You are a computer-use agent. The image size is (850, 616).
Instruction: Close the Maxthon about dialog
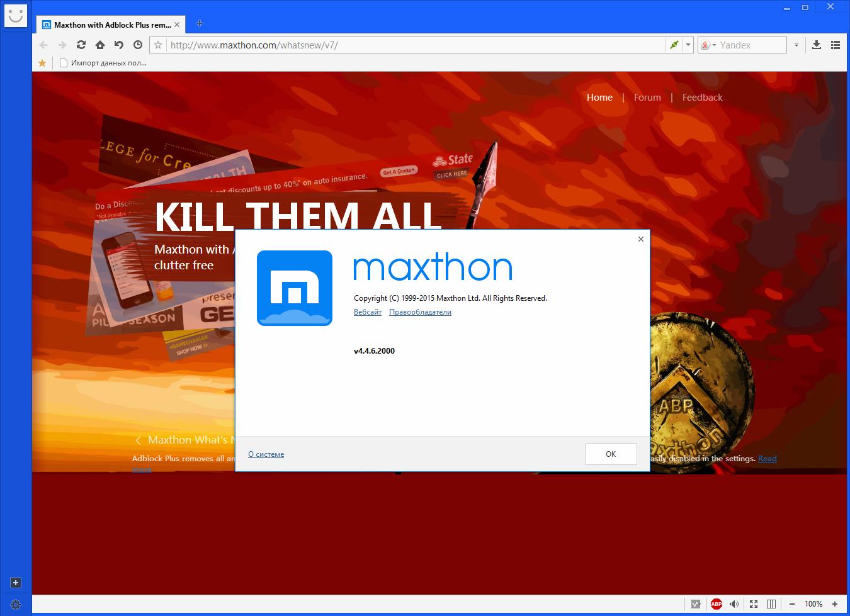click(641, 239)
